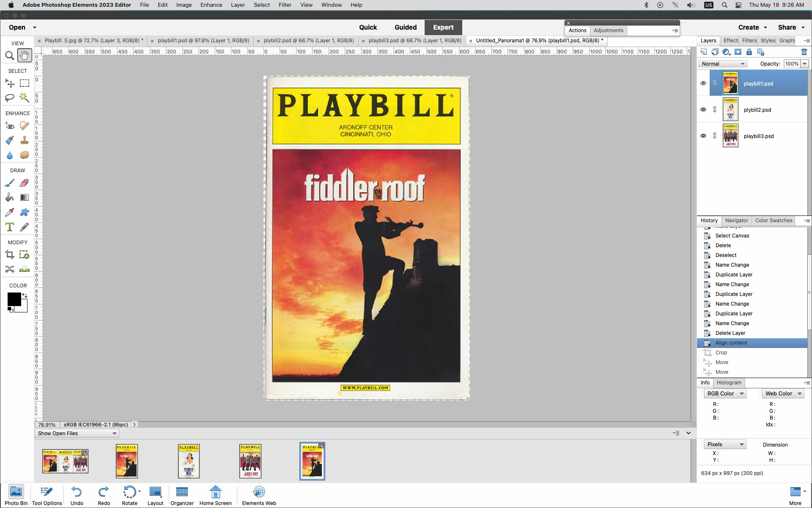Select the Crop tool
Screen dimensions: 812x508
(9, 255)
